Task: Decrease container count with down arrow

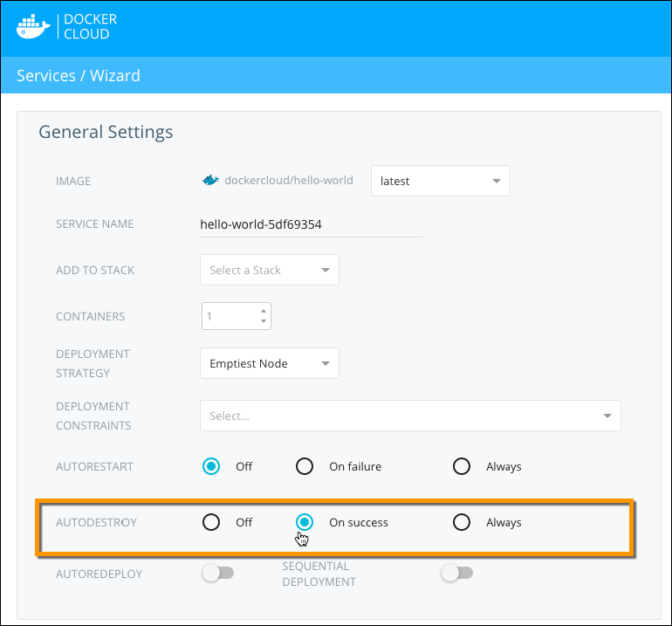Action: click(x=264, y=321)
